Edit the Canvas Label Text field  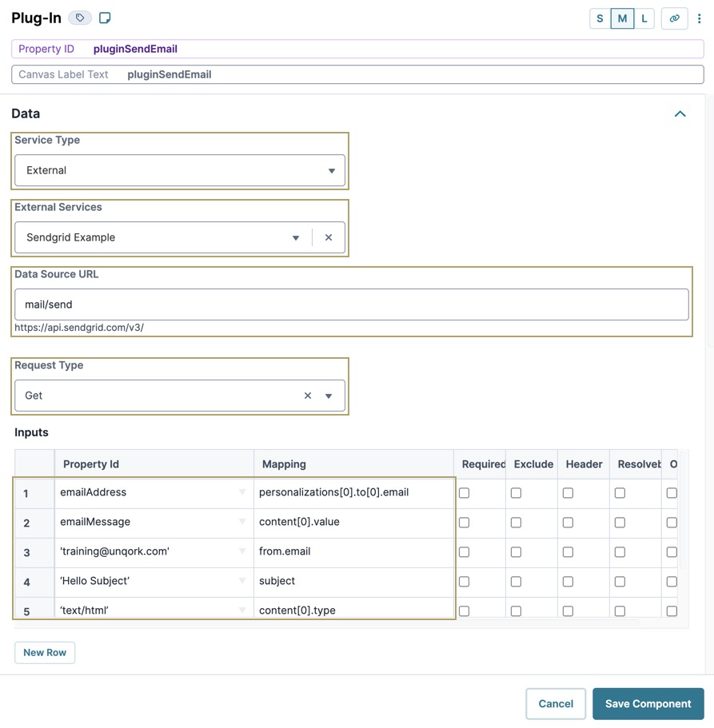point(357,74)
